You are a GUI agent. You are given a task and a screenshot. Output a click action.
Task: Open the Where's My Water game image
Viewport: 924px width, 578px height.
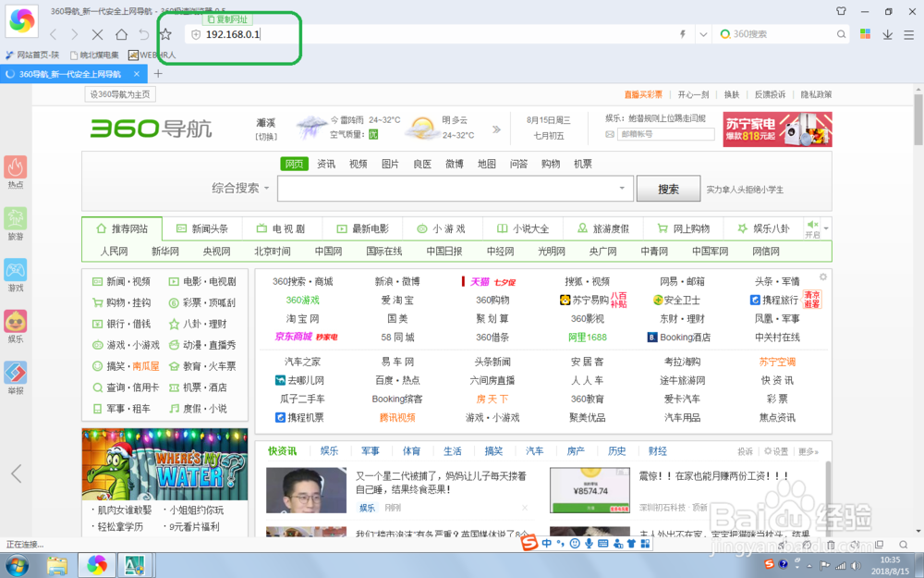pos(164,464)
